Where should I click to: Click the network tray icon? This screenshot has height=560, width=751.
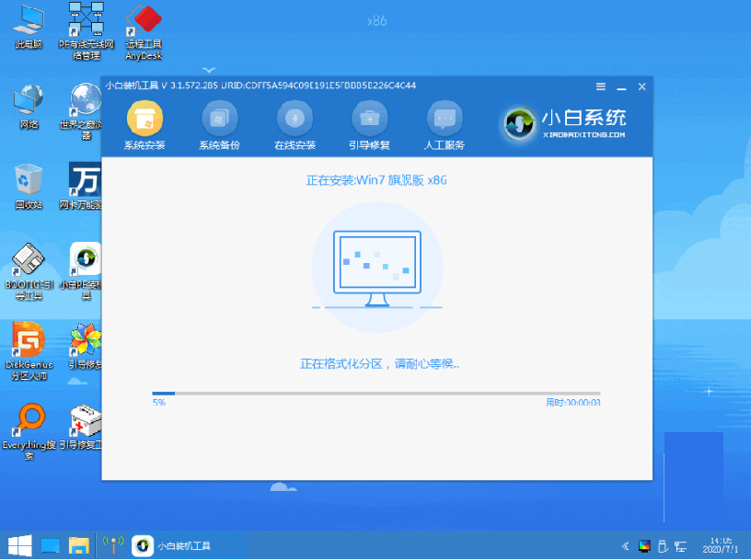(680, 546)
